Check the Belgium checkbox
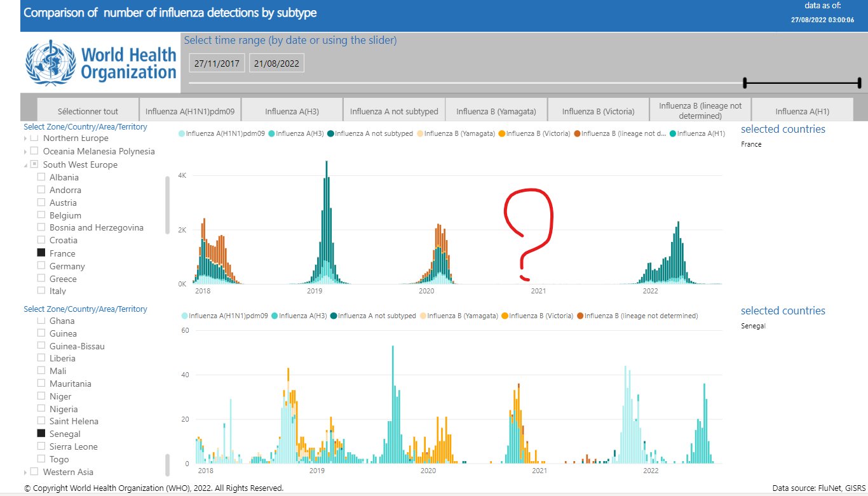 tap(41, 215)
